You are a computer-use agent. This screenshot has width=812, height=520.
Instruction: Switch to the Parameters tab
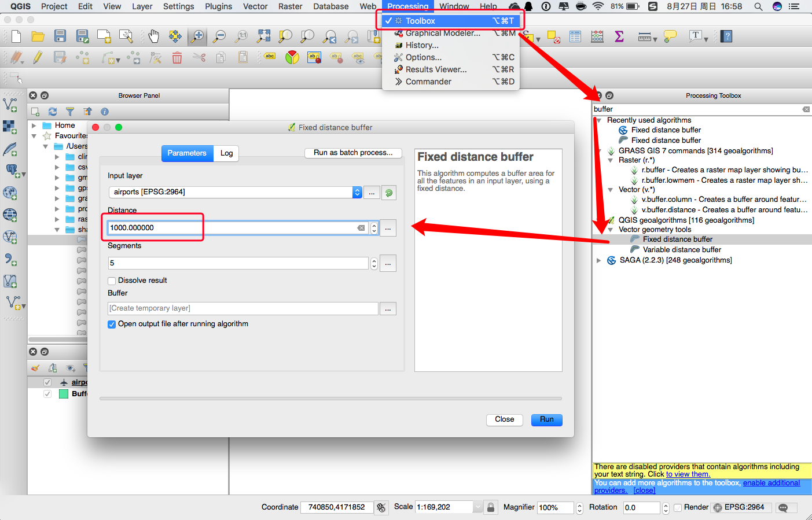(187, 153)
